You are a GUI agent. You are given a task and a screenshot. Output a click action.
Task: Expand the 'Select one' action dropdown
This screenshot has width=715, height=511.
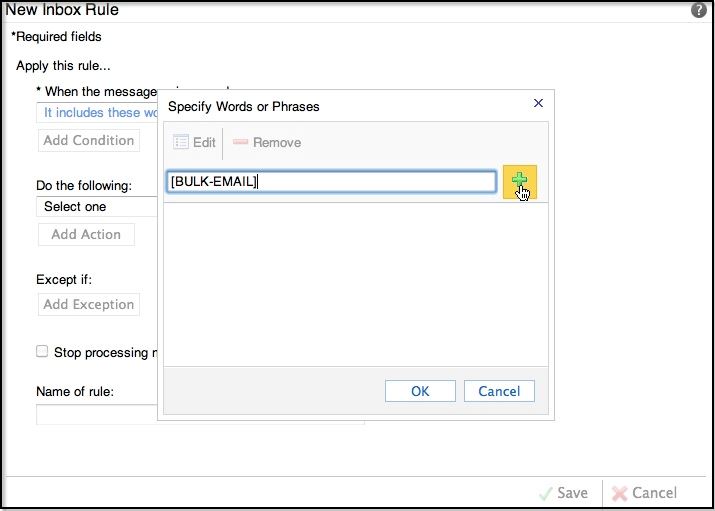[x=98, y=207]
